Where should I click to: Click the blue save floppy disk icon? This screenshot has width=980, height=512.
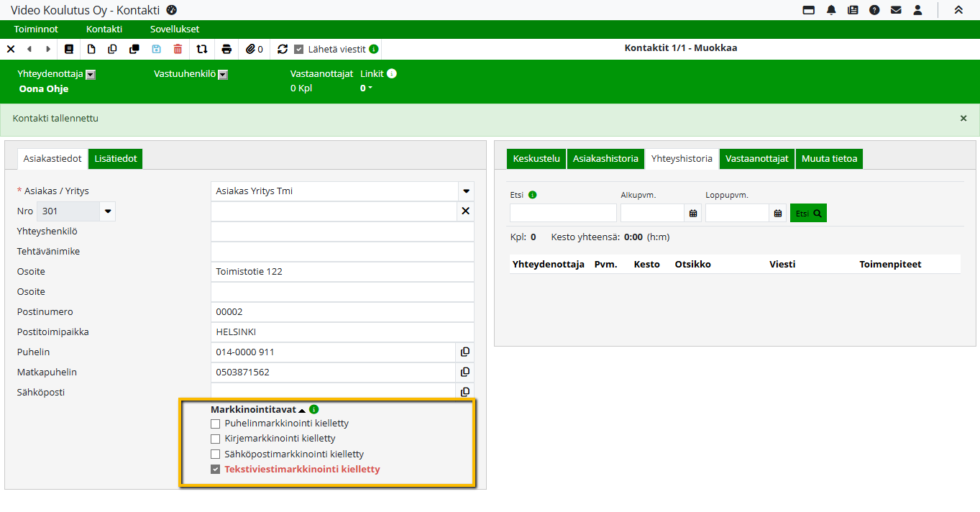click(156, 49)
